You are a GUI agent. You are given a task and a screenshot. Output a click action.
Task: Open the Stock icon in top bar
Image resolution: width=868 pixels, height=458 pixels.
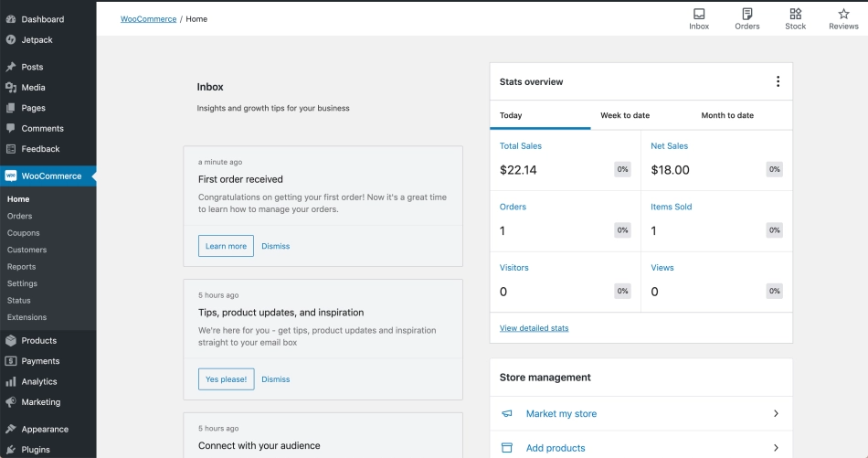796,14
